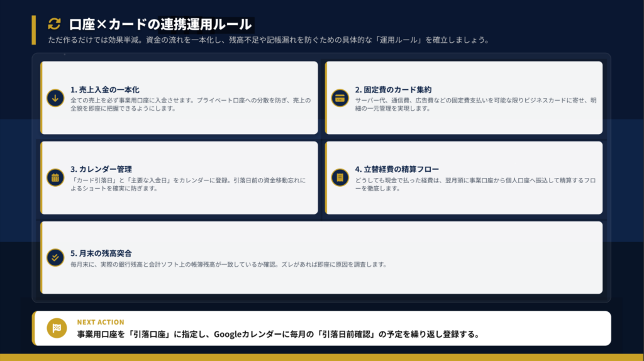
Task: Click the flag icon in the NEXT ACTION bar
Action: (x=57, y=328)
